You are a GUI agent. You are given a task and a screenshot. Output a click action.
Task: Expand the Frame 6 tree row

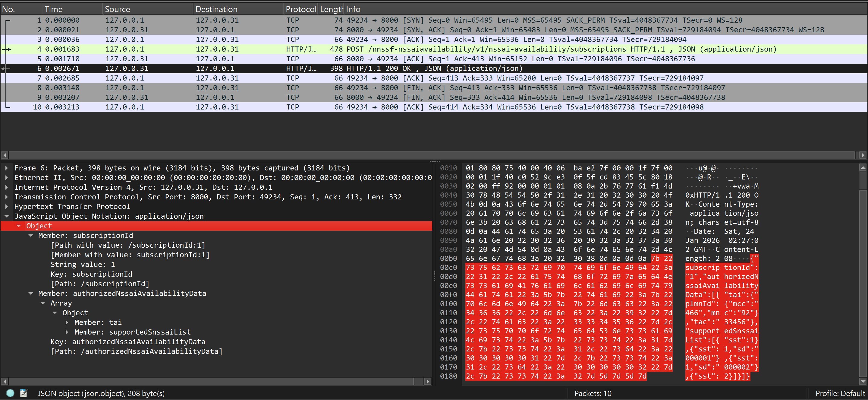tap(6, 168)
